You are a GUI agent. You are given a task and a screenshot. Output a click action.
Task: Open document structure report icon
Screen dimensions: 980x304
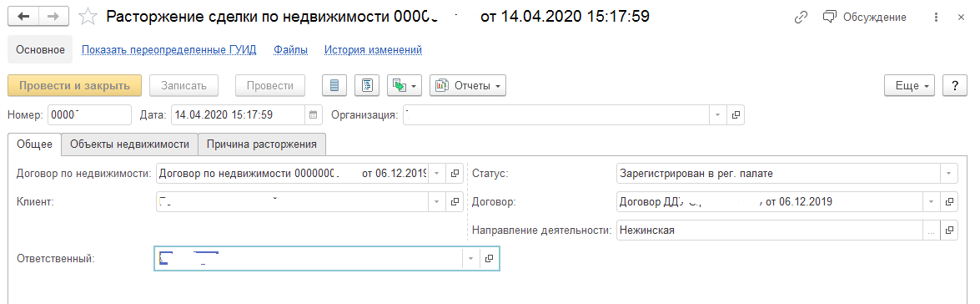(x=367, y=86)
